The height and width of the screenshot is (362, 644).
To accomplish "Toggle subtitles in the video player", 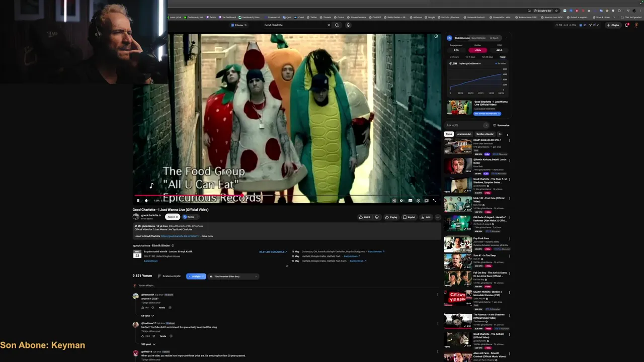I will click(410, 201).
